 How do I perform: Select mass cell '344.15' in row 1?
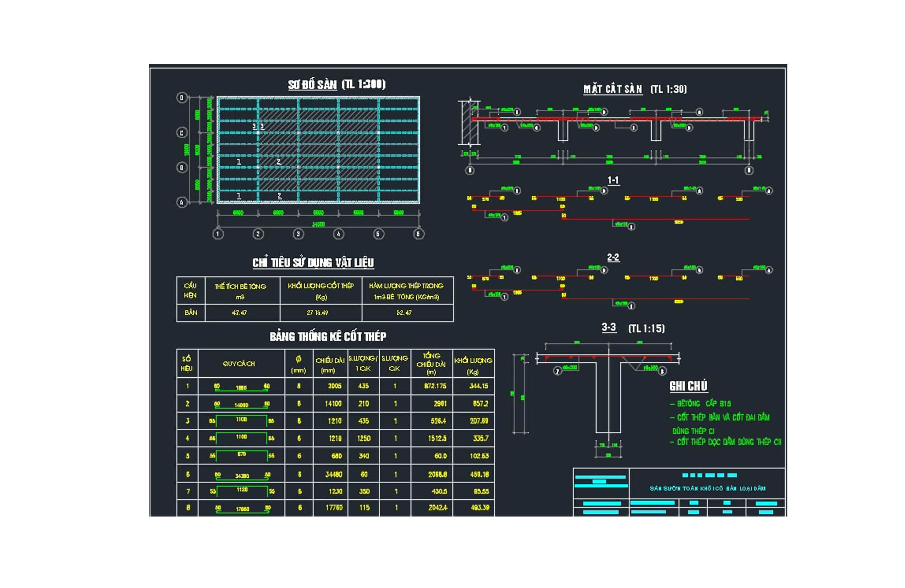(x=479, y=386)
